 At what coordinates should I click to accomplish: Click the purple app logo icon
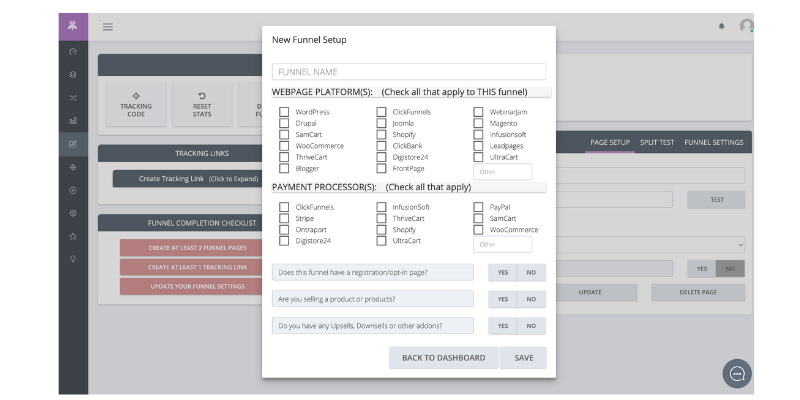click(x=73, y=27)
